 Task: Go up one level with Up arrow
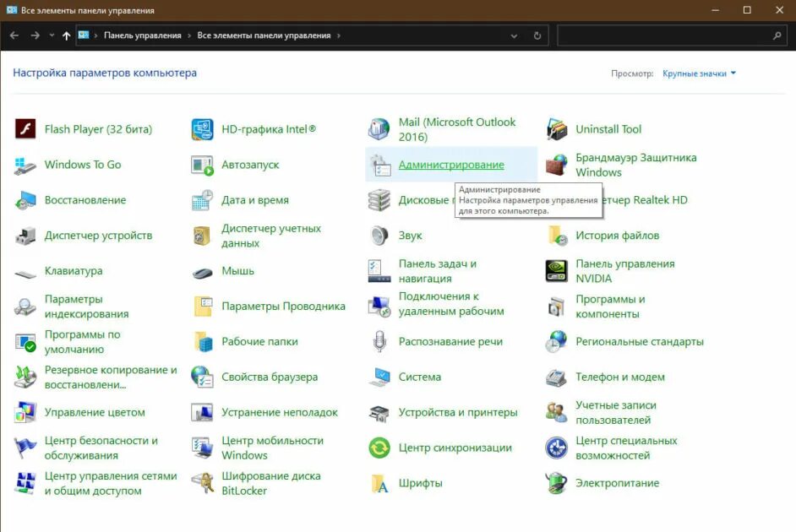[x=66, y=35]
